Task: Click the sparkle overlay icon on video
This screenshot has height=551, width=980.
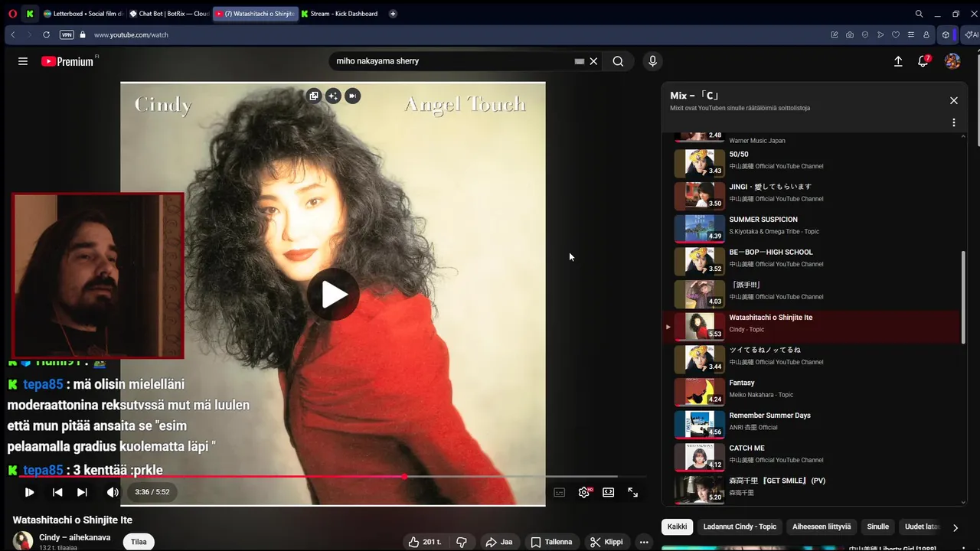Action: tap(333, 96)
